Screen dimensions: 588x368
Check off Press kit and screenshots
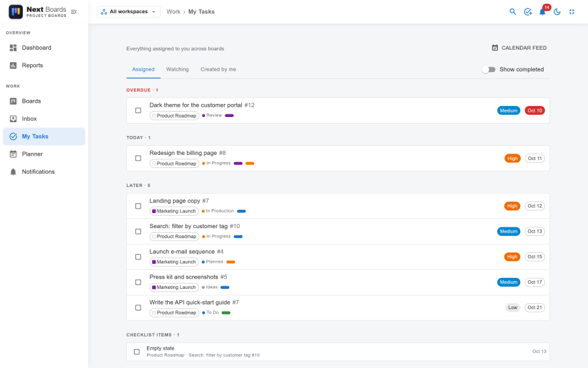[x=138, y=282]
